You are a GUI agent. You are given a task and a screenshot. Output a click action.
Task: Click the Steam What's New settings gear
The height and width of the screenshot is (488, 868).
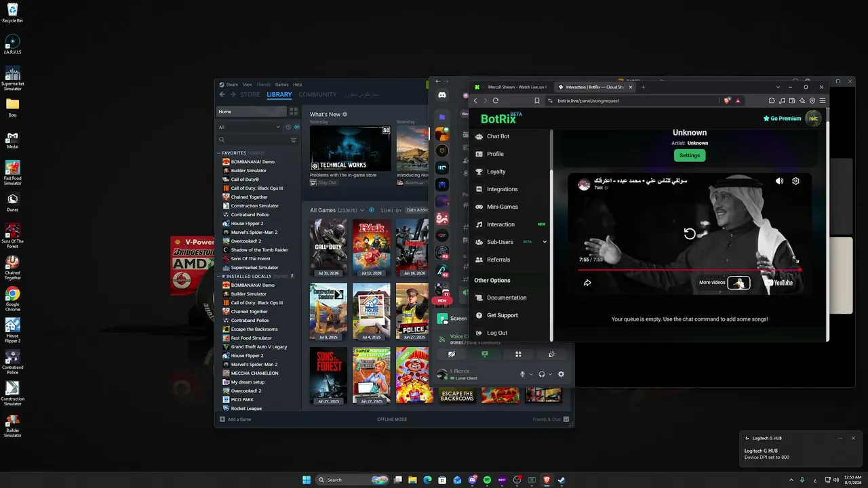(345, 115)
